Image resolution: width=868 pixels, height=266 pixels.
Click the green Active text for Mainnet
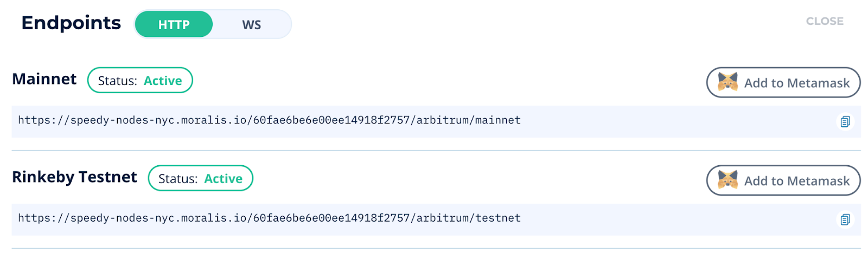pyautogui.click(x=163, y=81)
